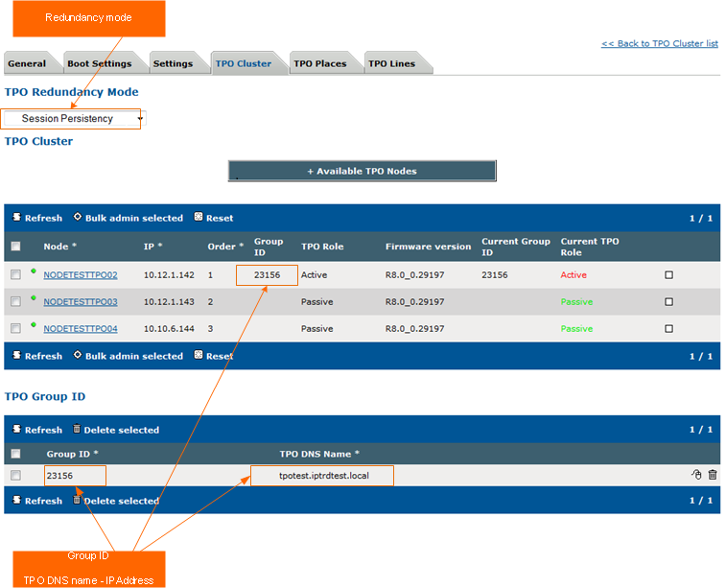Screen dimensions: 726x588
Task: Click TPO Role column header
Action: (322, 247)
